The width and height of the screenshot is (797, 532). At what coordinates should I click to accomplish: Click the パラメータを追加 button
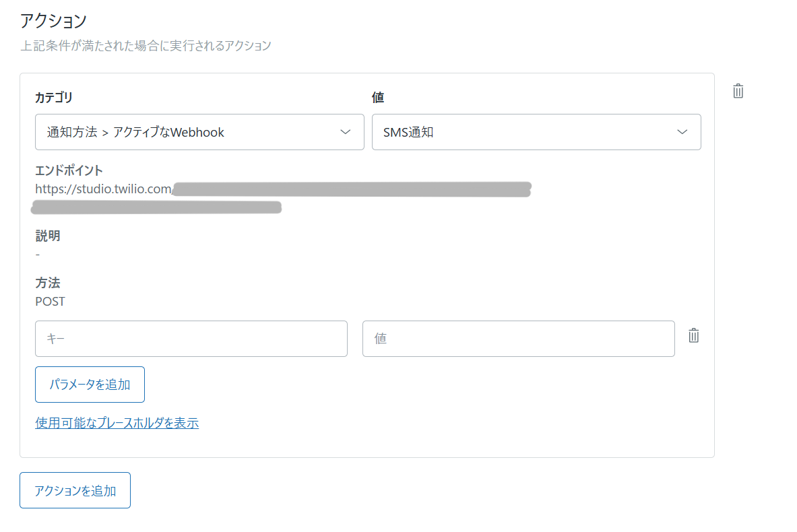pos(90,385)
